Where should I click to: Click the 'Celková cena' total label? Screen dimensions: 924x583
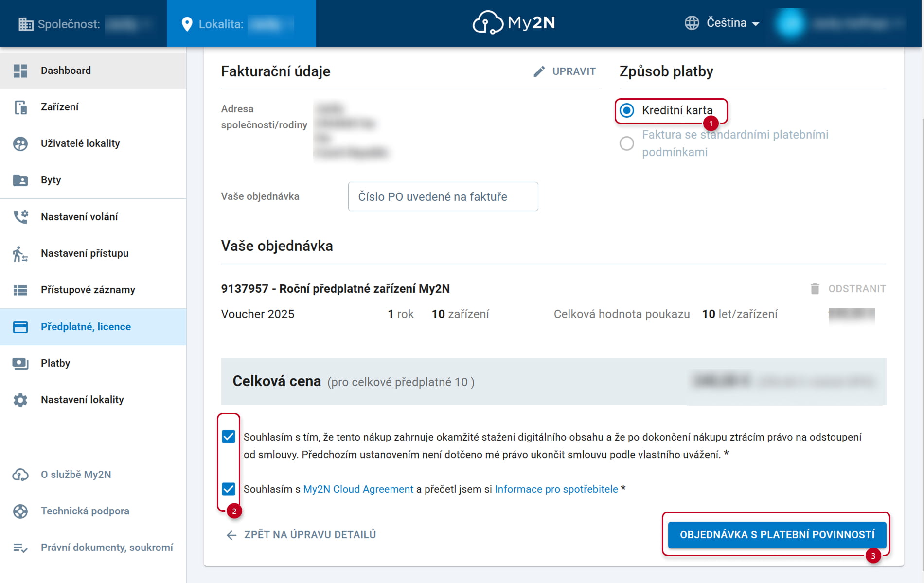pyautogui.click(x=277, y=381)
